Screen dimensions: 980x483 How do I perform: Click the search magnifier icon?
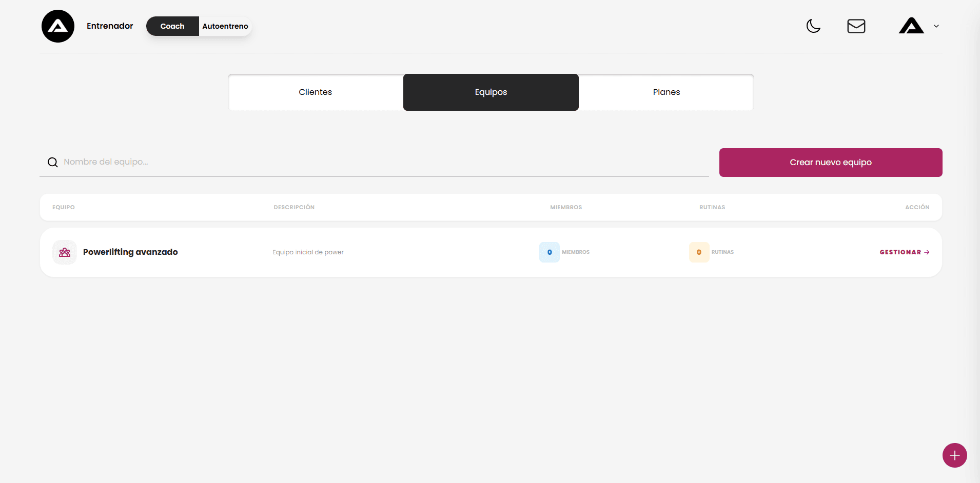pyautogui.click(x=53, y=163)
